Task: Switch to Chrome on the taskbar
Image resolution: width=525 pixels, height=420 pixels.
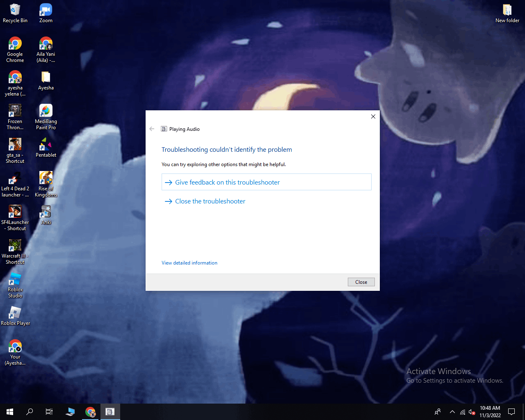Action: 90,412
